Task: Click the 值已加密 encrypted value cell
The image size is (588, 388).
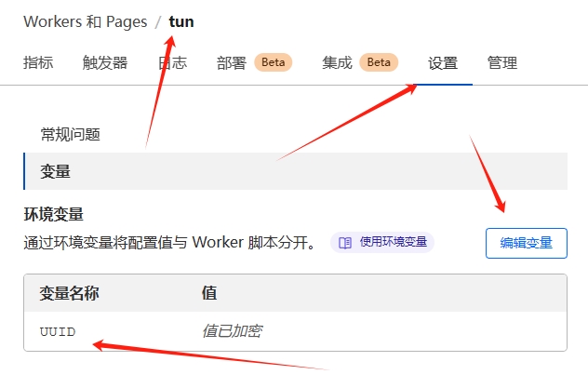Action: [x=232, y=331]
